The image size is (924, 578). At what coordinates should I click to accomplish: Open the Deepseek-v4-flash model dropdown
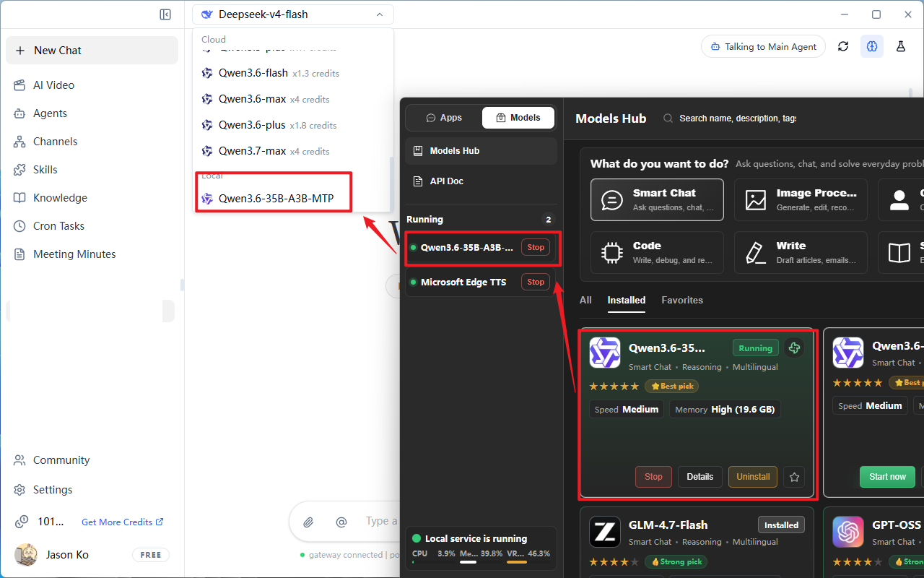(293, 14)
